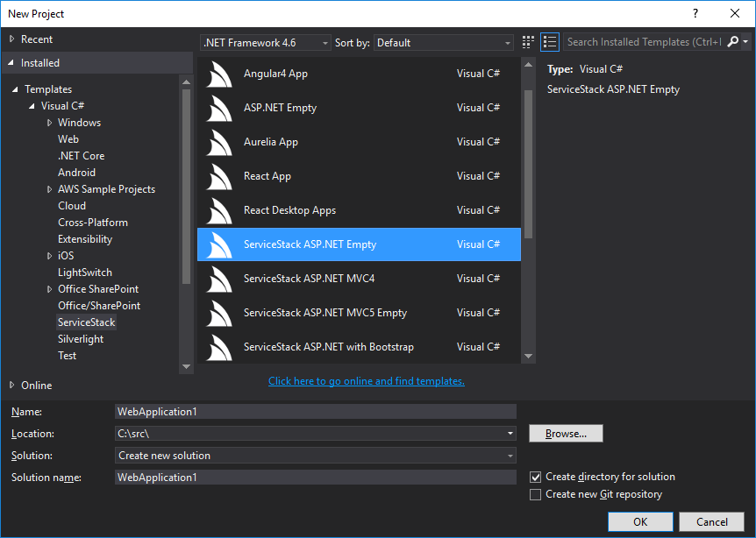Click the Aurelia App template icon
Screen dimensions: 756x538
click(x=219, y=143)
